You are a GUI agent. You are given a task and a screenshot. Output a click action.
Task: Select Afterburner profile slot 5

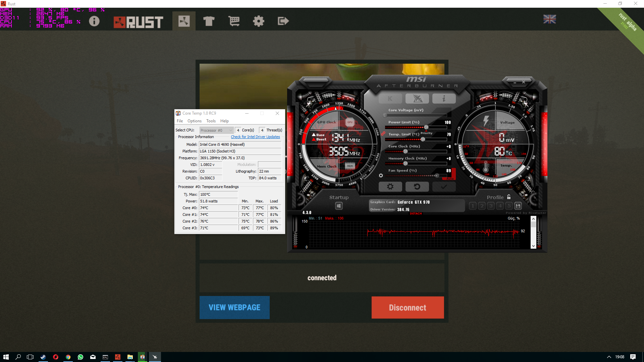(509, 206)
